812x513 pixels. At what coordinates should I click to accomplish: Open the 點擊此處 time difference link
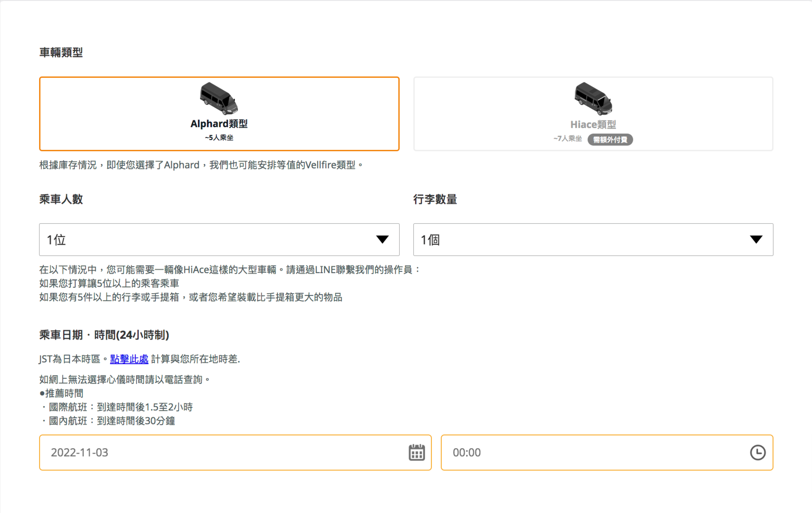point(129,359)
